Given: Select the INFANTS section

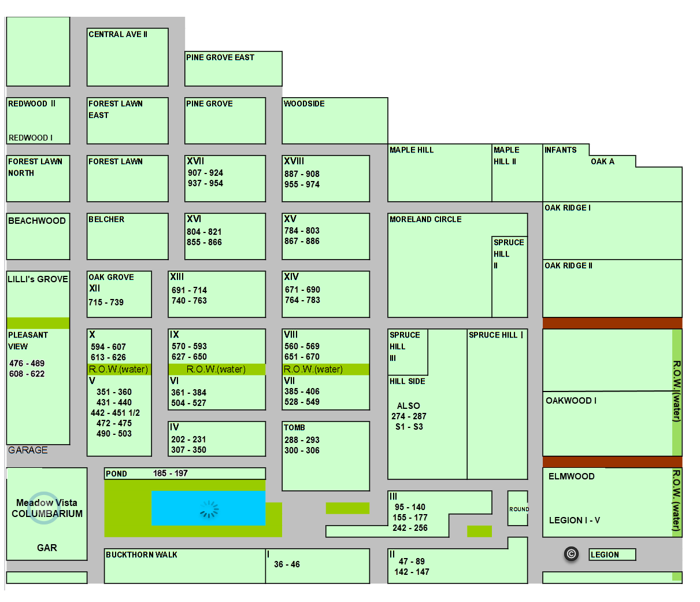Looking at the screenshot, I should click(x=566, y=172).
